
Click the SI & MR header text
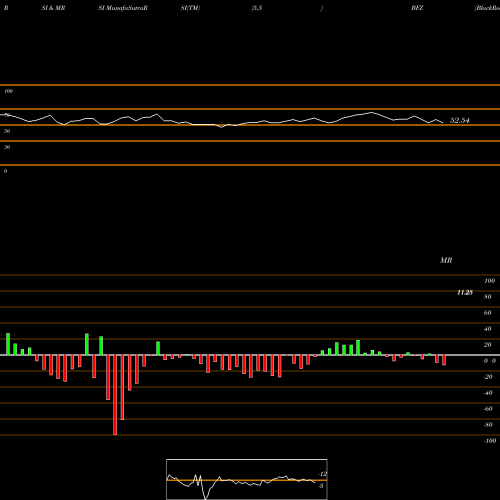point(53,8)
